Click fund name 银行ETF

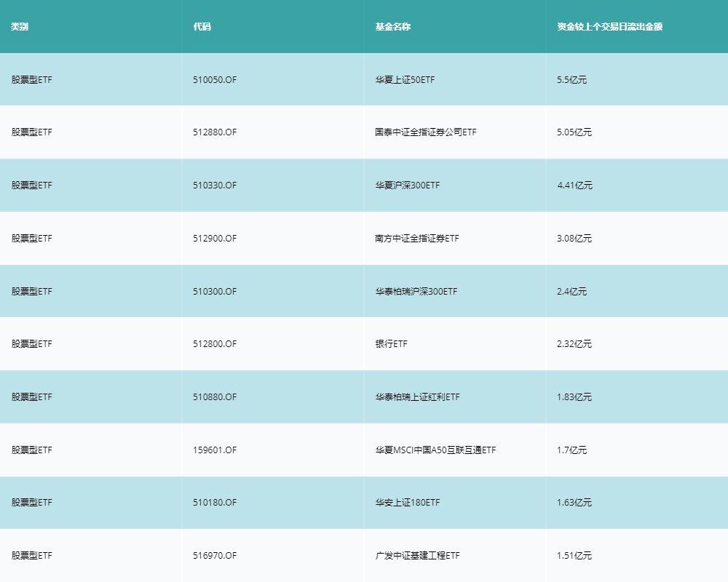391,343
